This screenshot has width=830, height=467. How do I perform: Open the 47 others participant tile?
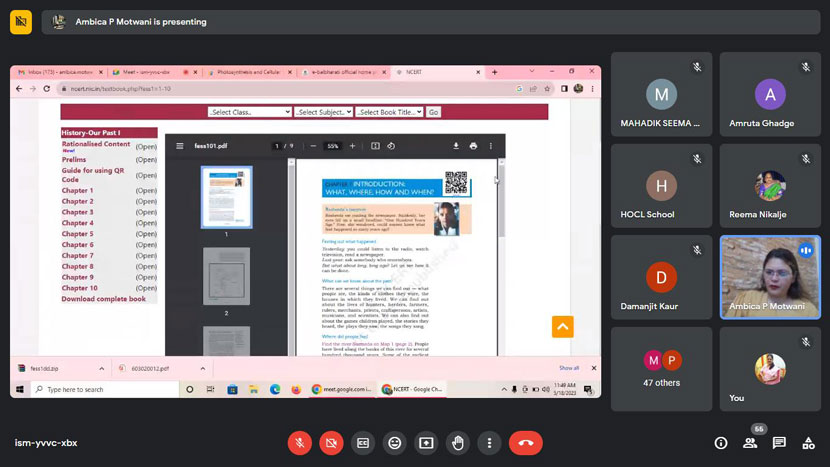662,369
